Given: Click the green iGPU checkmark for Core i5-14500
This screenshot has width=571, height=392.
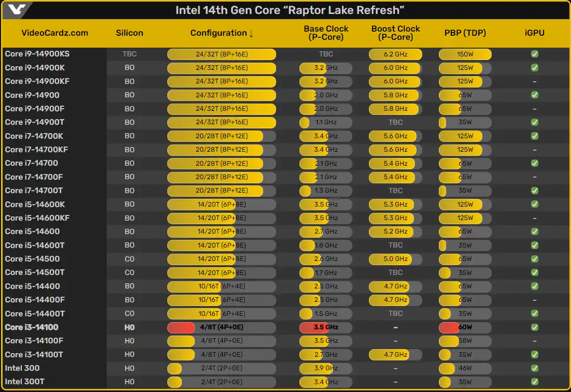Looking at the screenshot, I should click(x=534, y=259).
